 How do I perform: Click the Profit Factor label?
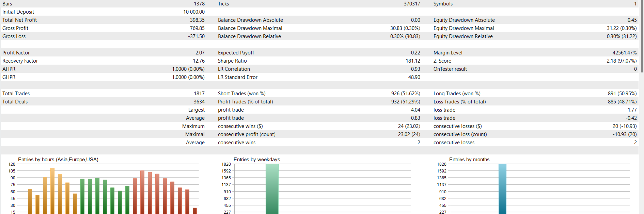click(x=16, y=53)
